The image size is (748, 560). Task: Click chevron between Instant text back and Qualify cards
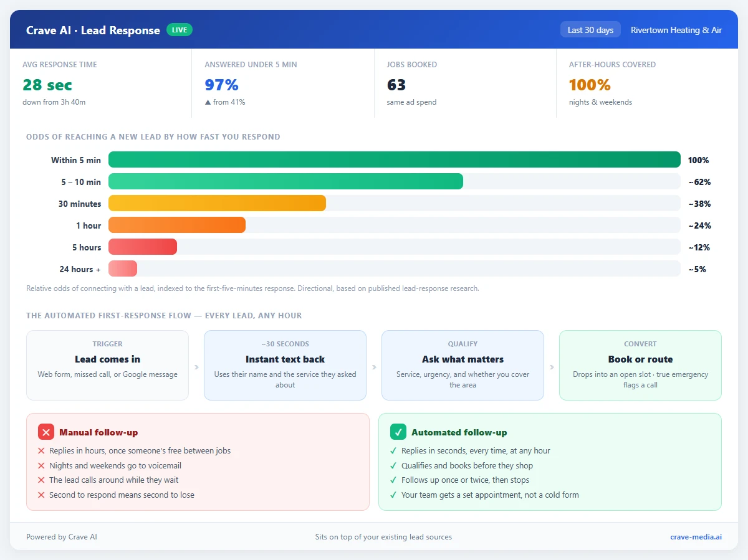(374, 367)
